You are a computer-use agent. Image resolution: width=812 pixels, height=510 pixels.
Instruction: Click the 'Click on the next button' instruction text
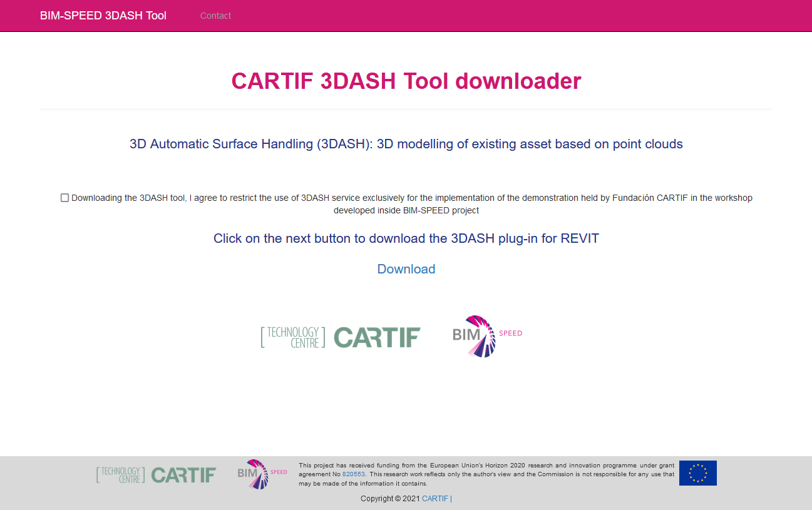406,238
